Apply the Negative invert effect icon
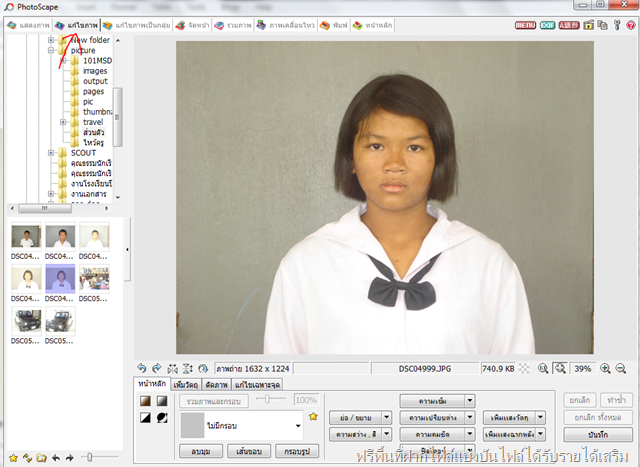640x467 pixels. point(162,418)
